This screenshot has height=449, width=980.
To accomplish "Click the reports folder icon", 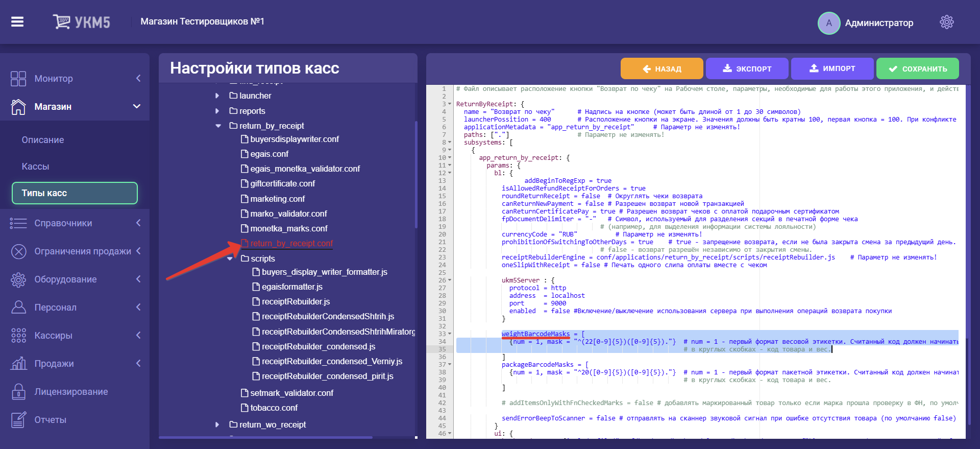I will click(x=233, y=111).
